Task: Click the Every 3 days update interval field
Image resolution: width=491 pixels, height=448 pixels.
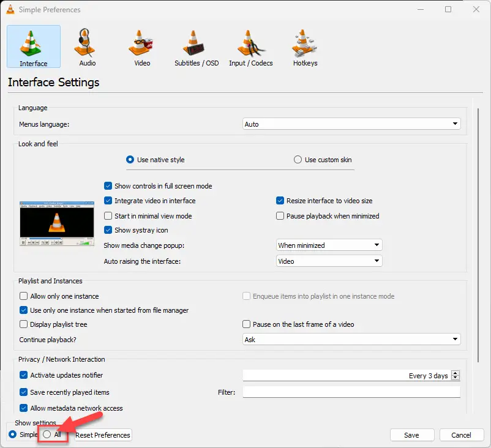Action: (347, 375)
